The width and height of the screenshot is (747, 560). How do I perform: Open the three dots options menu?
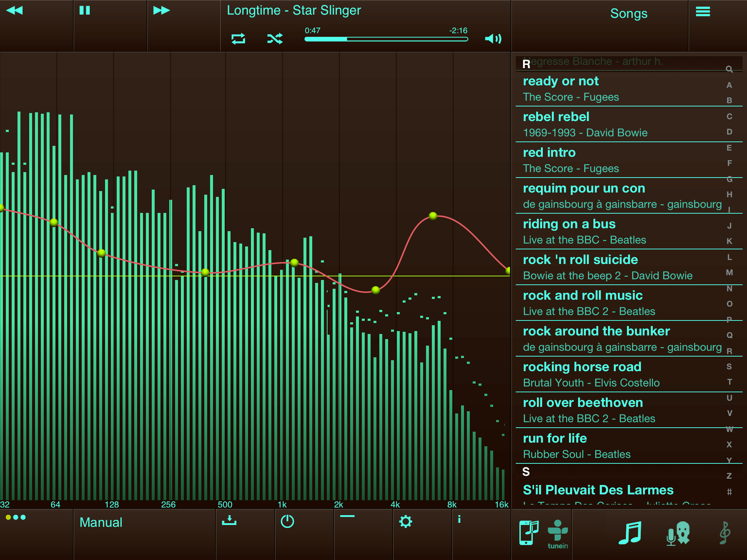click(16, 517)
